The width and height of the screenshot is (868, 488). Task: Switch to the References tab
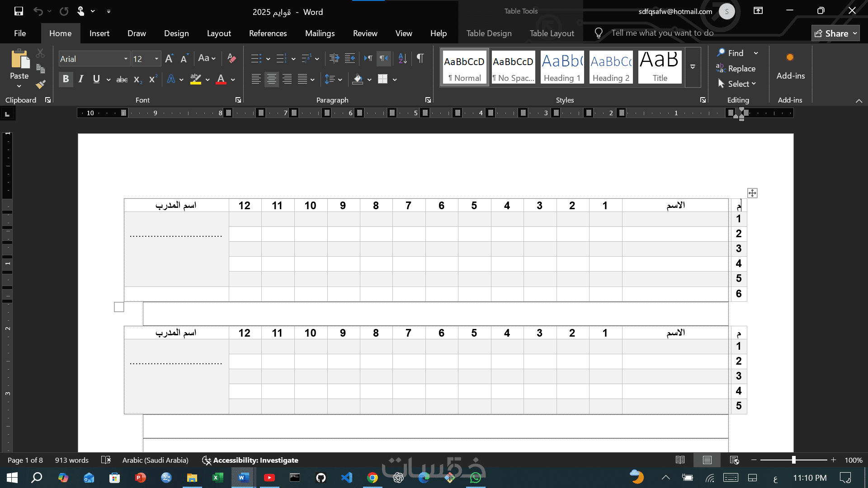coord(268,33)
